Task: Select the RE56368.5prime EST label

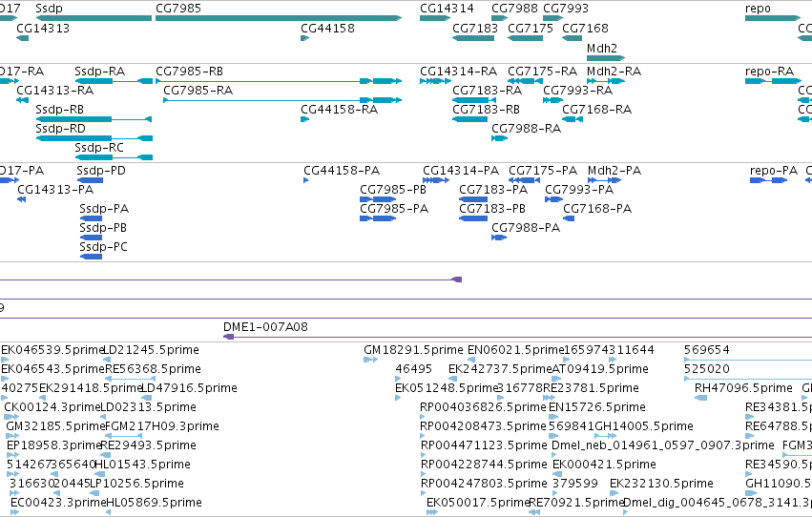Action: [153, 368]
